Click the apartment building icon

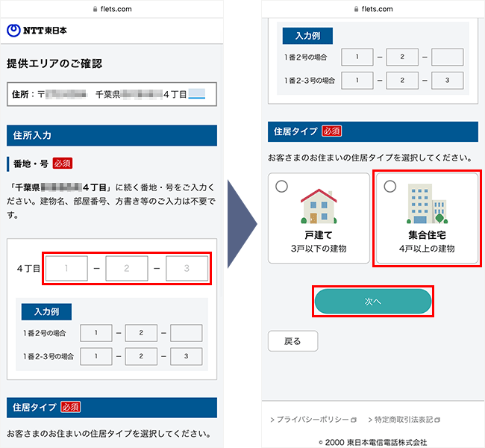pyautogui.click(x=427, y=204)
